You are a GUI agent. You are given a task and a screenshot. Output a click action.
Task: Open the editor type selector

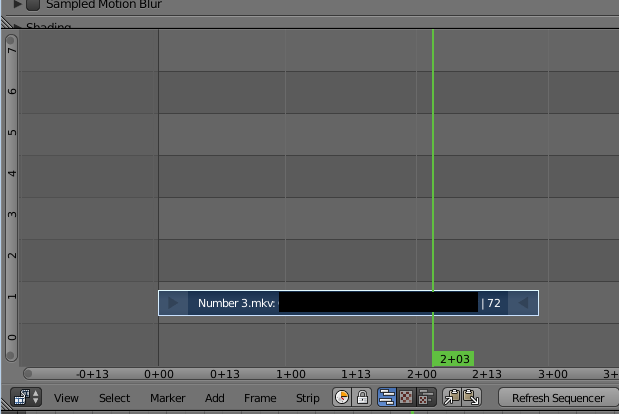pos(26,397)
